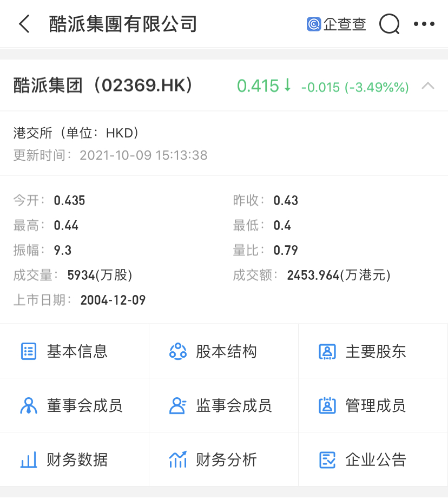448x499 pixels.
Task: Tap the 财务数据 bar chart icon
Action: [x=29, y=460]
